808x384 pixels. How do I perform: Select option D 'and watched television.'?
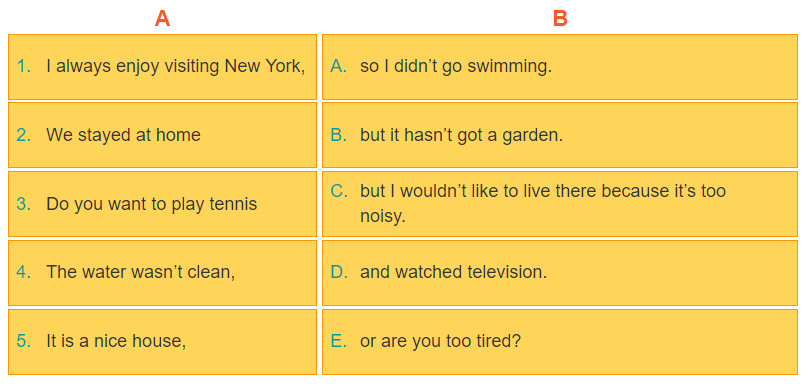click(x=560, y=273)
